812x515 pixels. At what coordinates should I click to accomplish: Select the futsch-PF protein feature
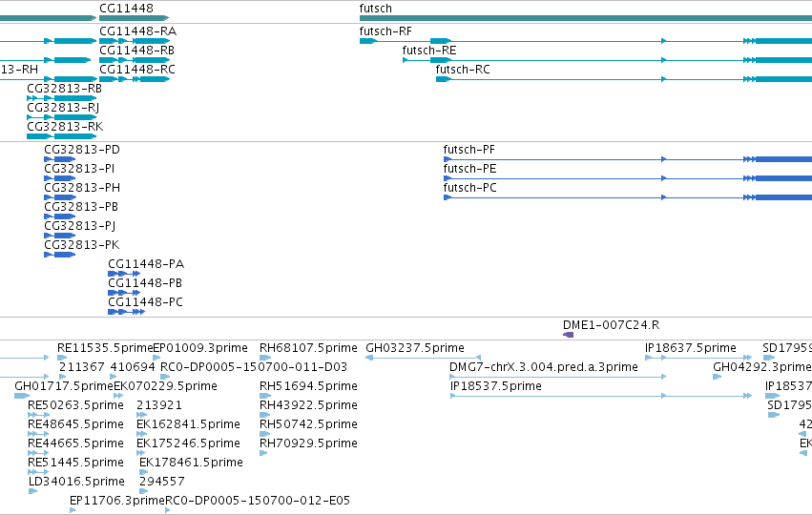[628, 159]
